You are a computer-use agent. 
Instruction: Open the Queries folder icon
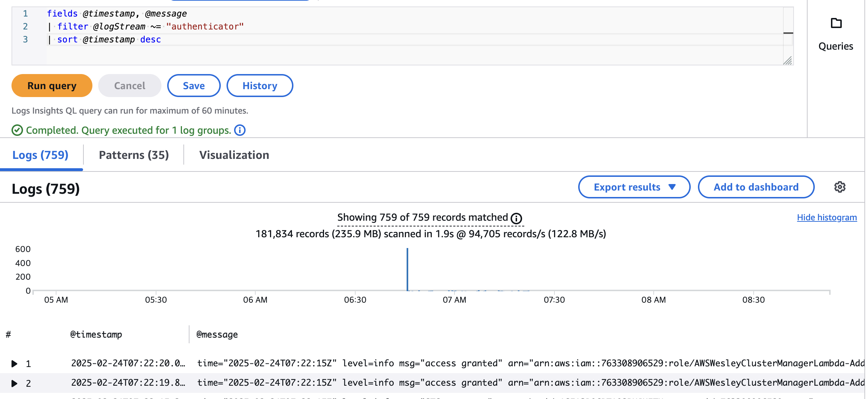tap(836, 24)
